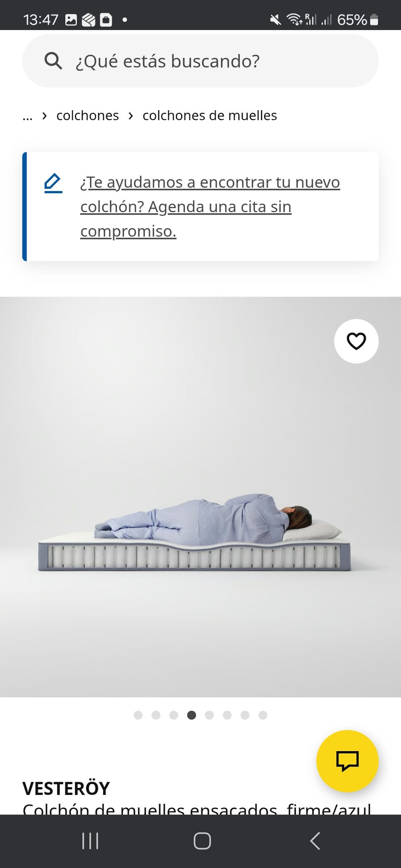
Task: Open colchones de muelles breadcrumb
Action: tap(210, 116)
